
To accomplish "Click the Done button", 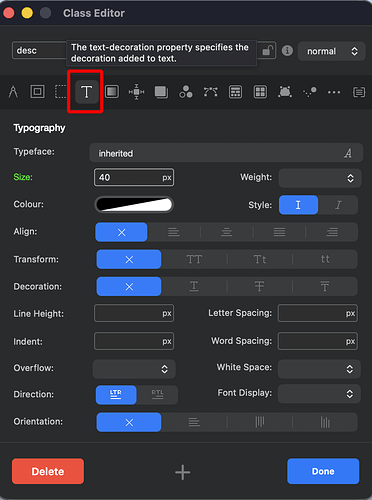I will click(323, 471).
